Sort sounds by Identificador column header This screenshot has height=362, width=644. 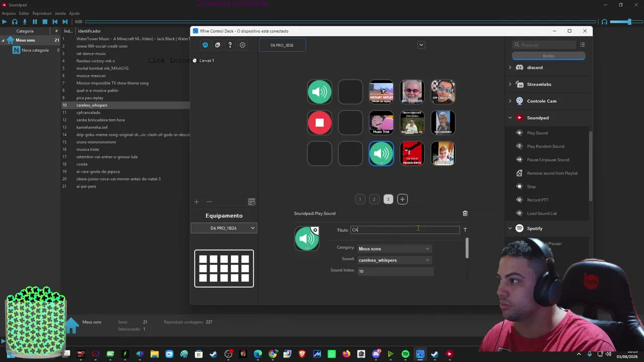click(90, 31)
